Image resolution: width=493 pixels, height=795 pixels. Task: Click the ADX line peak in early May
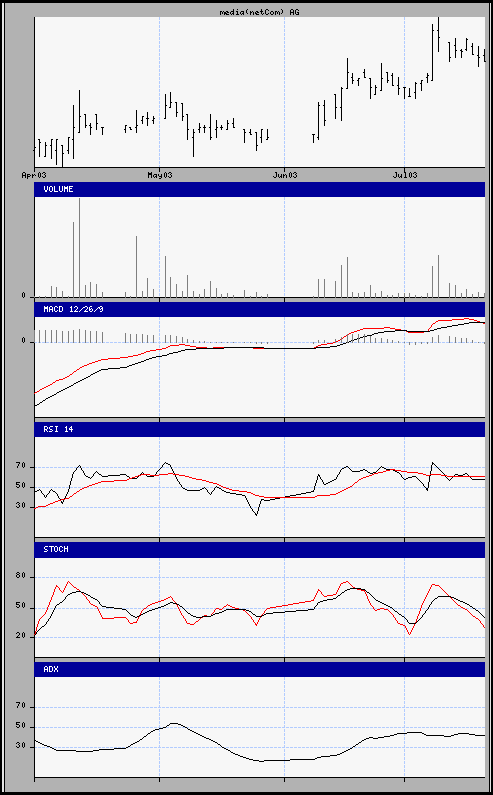[173, 724]
